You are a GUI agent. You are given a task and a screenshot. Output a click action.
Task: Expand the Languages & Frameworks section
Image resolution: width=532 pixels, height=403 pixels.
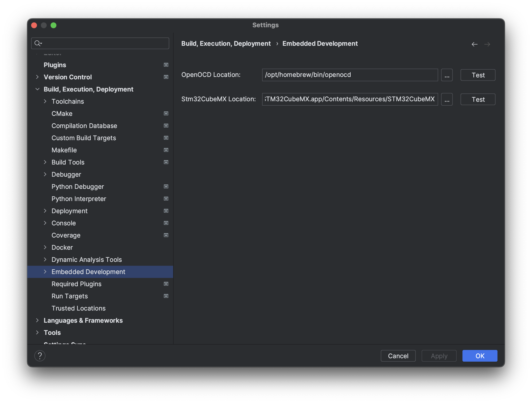coord(38,321)
